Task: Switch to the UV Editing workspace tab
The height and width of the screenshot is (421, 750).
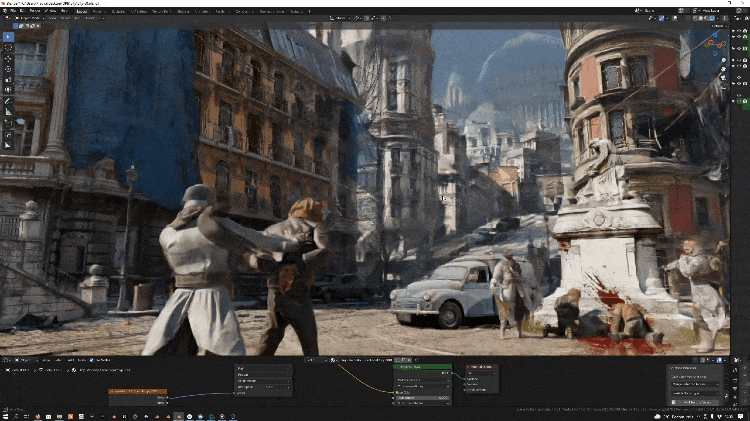Action: coord(139,11)
